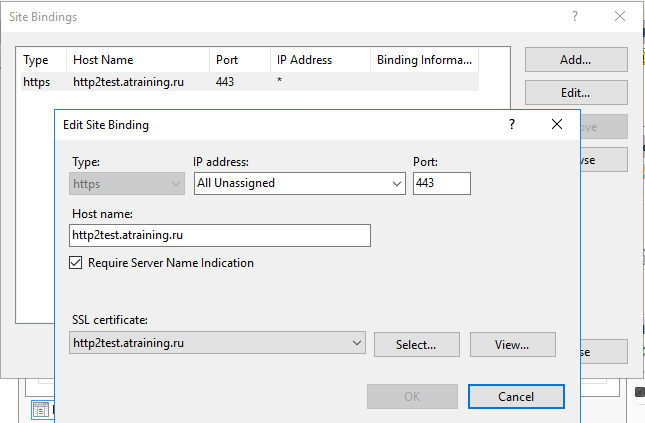Click the disabled Type https dropdown
Image resolution: width=645 pixels, height=423 pixels.
tap(128, 183)
